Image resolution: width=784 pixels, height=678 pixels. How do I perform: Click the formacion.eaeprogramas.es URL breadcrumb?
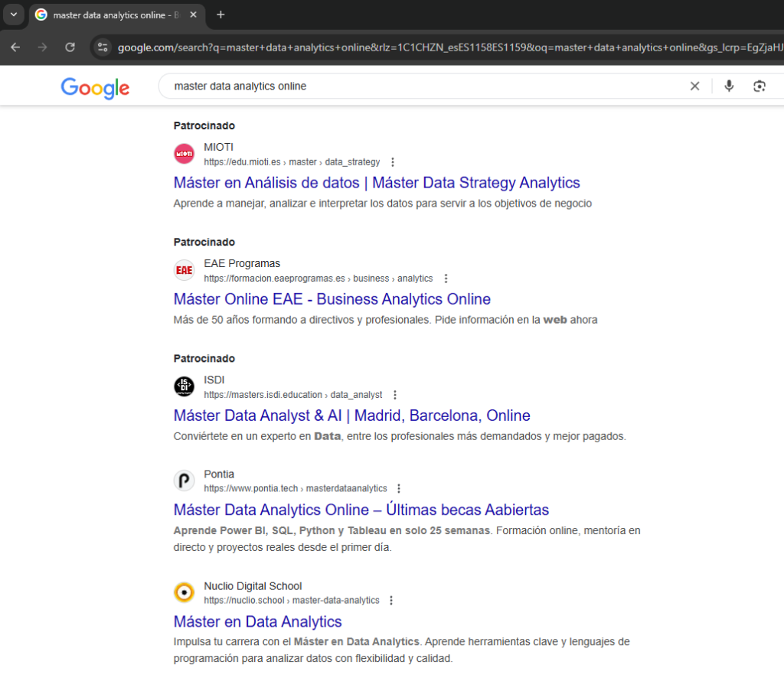[x=318, y=279]
